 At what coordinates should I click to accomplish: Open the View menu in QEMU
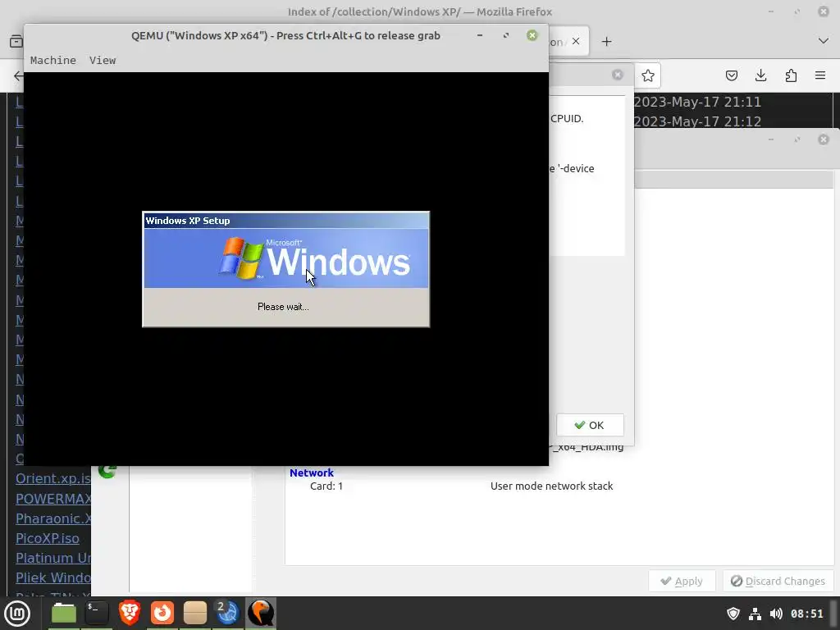[103, 61]
